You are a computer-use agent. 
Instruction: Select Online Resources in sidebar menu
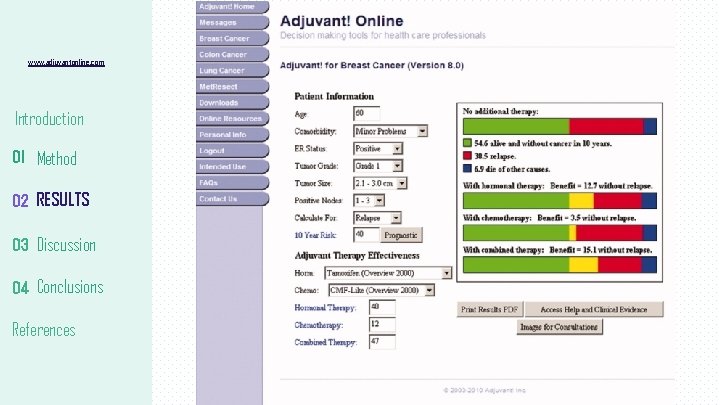click(x=232, y=118)
